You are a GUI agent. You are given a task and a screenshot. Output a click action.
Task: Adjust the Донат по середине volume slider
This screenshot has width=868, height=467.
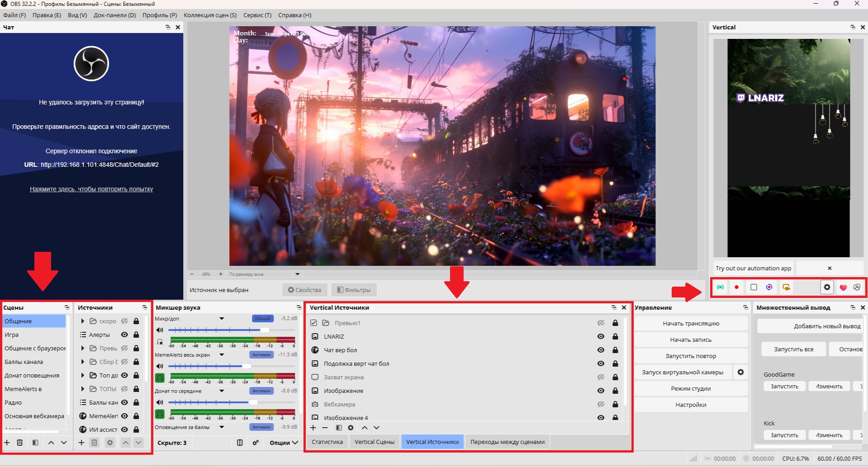coord(232,402)
